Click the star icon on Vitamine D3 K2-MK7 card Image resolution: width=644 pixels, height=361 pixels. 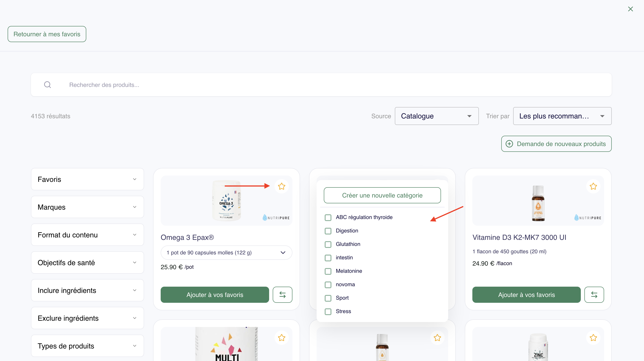coord(593,186)
